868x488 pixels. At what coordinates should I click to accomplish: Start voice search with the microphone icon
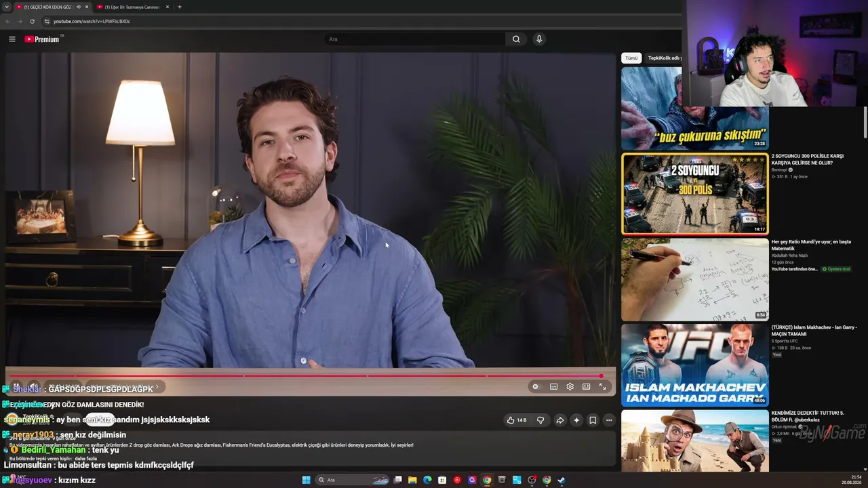pyautogui.click(x=539, y=39)
